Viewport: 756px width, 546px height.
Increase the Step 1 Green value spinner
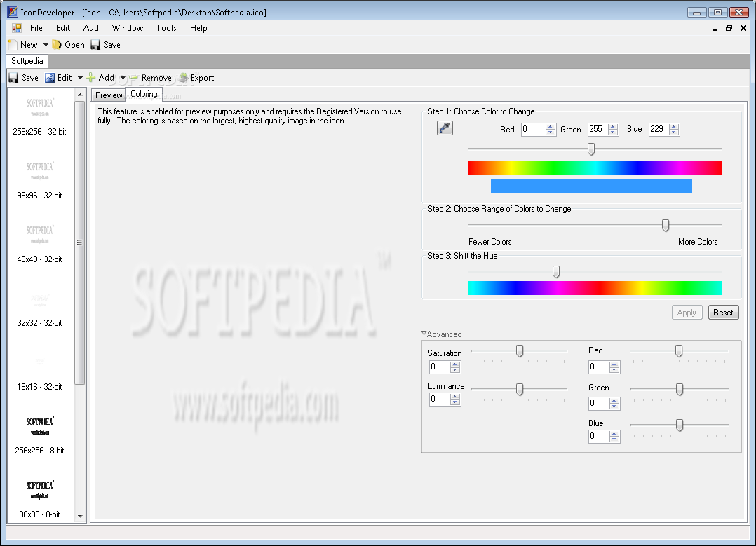click(613, 126)
